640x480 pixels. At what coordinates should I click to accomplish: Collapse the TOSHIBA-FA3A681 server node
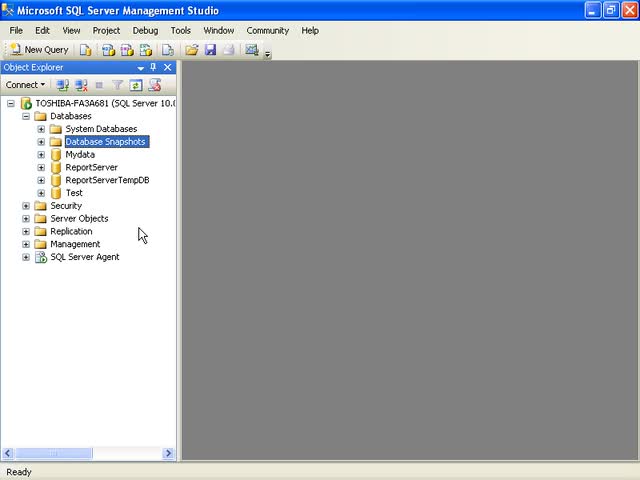coord(11,103)
